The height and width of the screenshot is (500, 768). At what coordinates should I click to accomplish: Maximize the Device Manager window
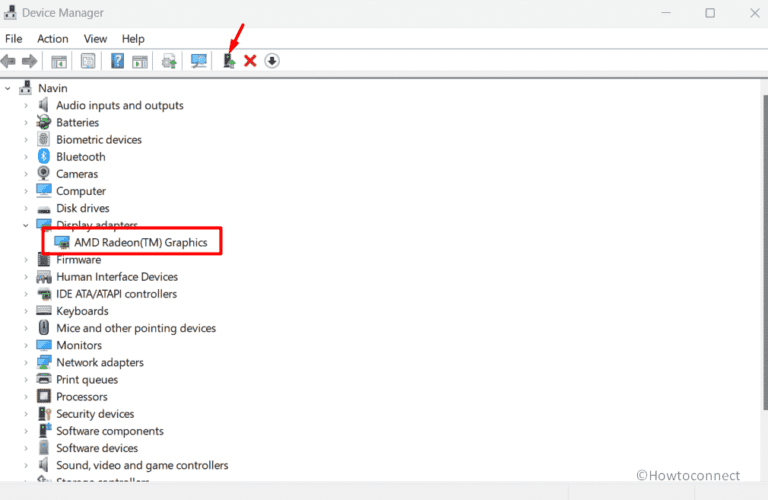[710, 13]
